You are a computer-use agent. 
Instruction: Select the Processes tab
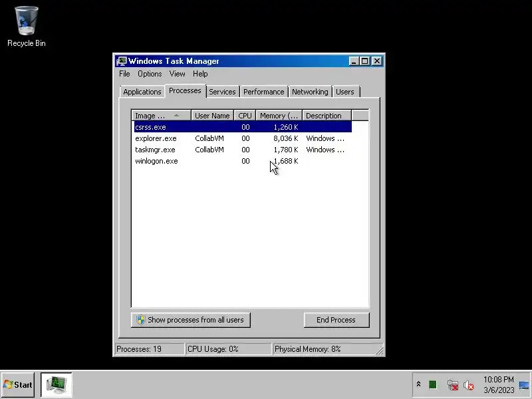(x=186, y=90)
